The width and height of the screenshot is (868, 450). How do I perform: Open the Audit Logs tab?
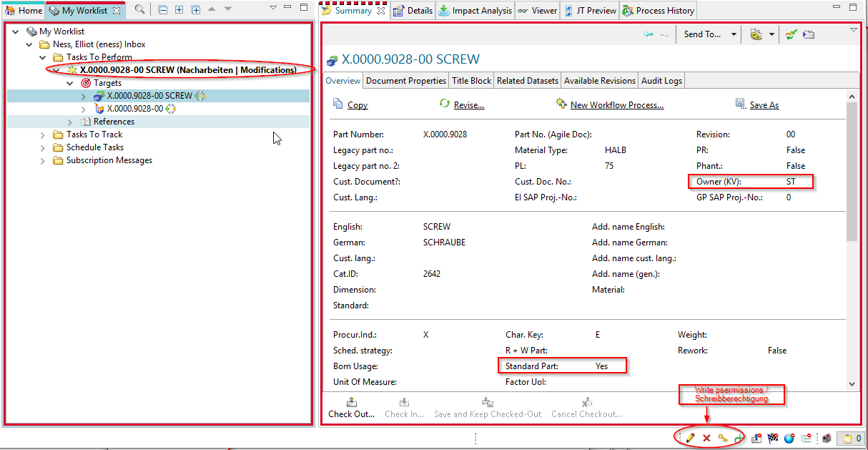click(661, 81)
